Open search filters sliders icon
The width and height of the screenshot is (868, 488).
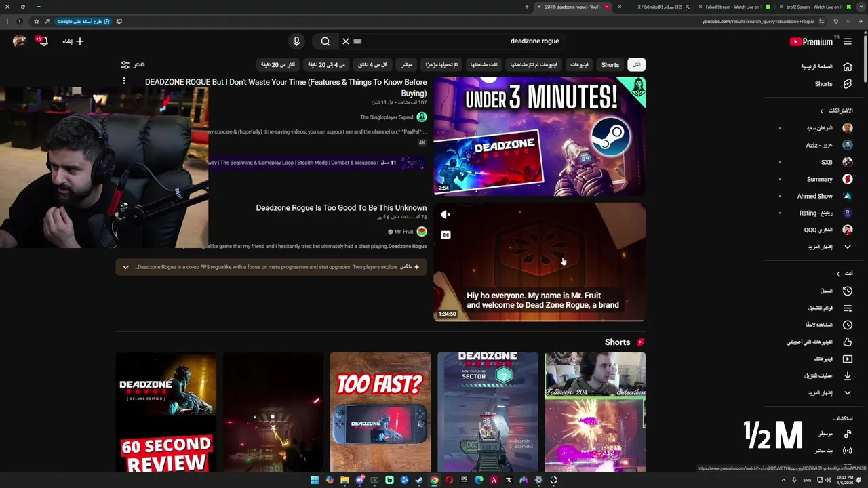(x=125, y=65)
